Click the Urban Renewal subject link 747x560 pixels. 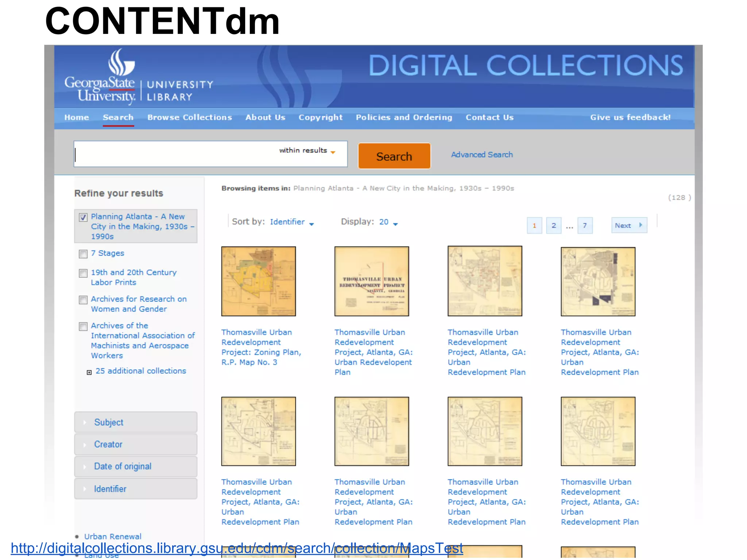tap(113, 536)
